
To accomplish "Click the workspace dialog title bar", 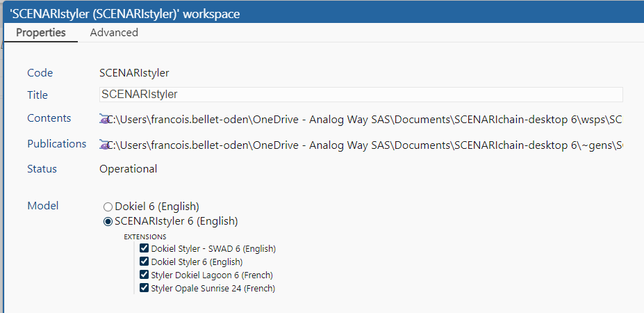I will pyautogui.click(x=324, y=14).
